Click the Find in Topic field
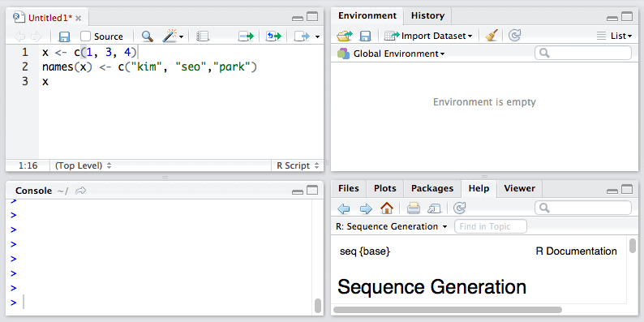The width and height of the screenshot is (644, 322). pos(491,226)
